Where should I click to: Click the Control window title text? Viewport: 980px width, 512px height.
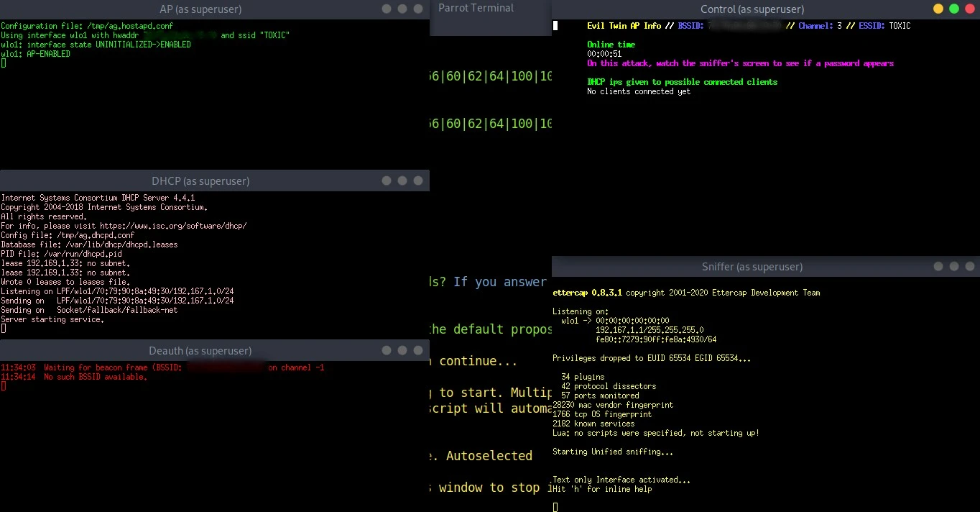click(752, 9)
